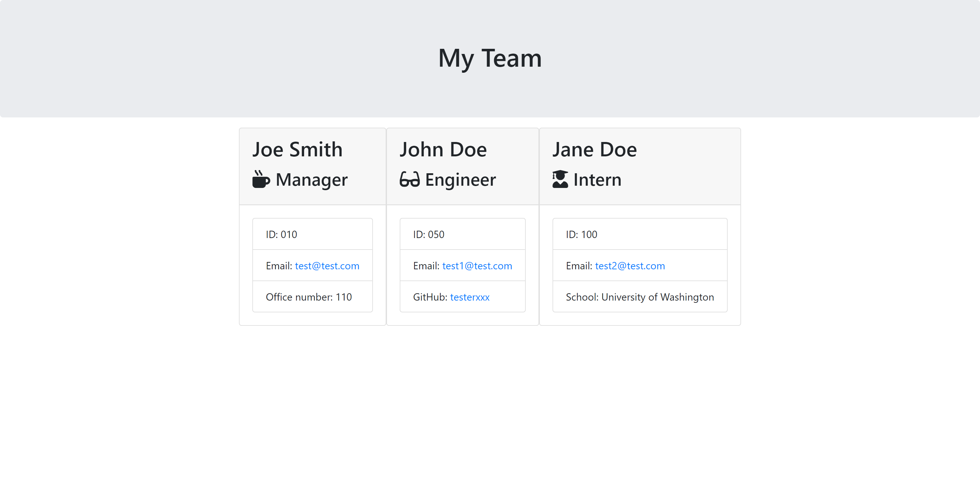Select the Intern role label under Jane Doe
This screenshot has height=485, width=980.
point(597,179)
